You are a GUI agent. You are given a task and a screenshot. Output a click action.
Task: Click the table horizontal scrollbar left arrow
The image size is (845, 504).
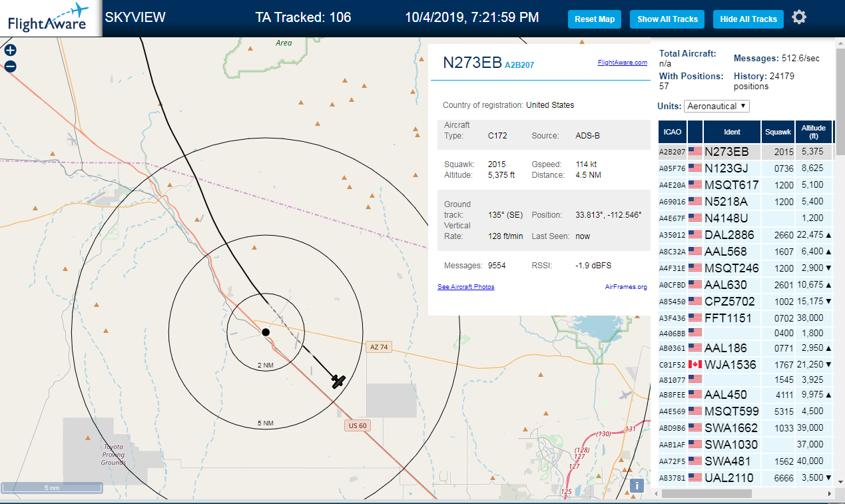click(x=657, y=494)
